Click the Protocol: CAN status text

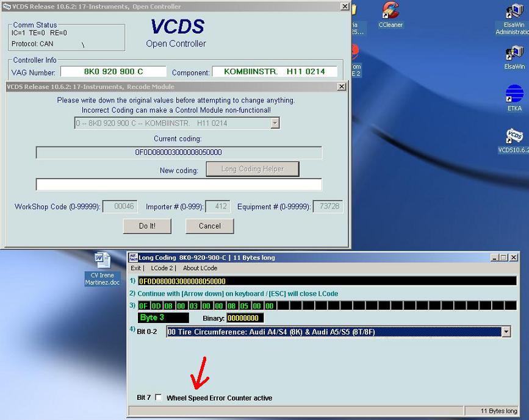pos(32,44)
